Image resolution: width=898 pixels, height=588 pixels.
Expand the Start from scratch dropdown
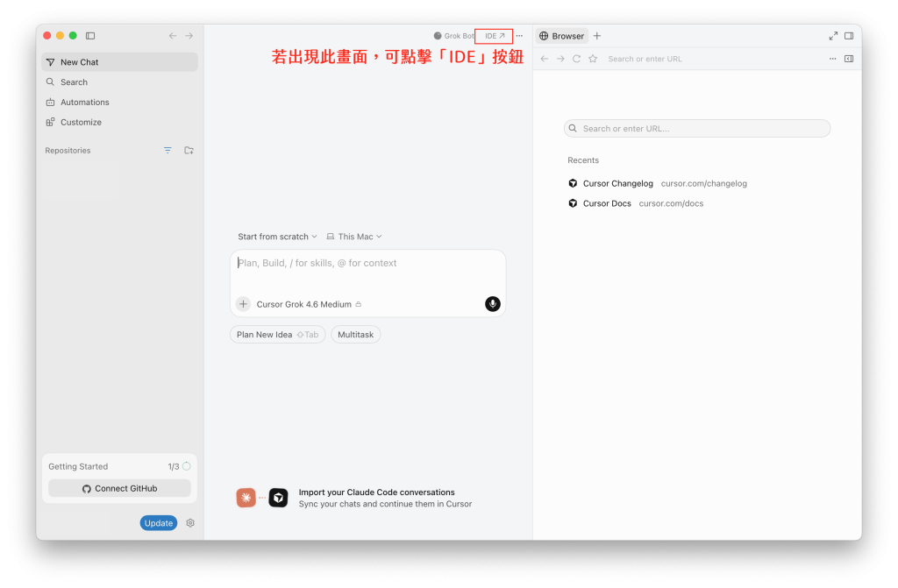(277, 237)
